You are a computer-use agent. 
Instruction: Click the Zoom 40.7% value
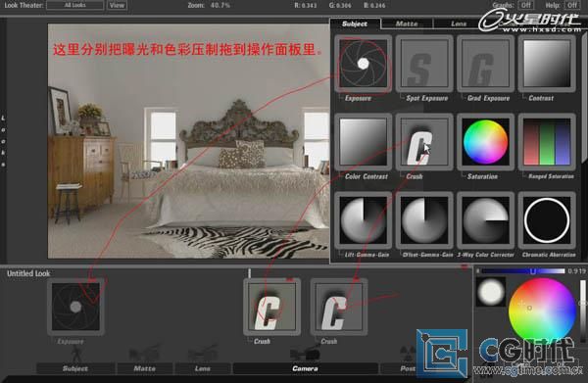(220, 5)
